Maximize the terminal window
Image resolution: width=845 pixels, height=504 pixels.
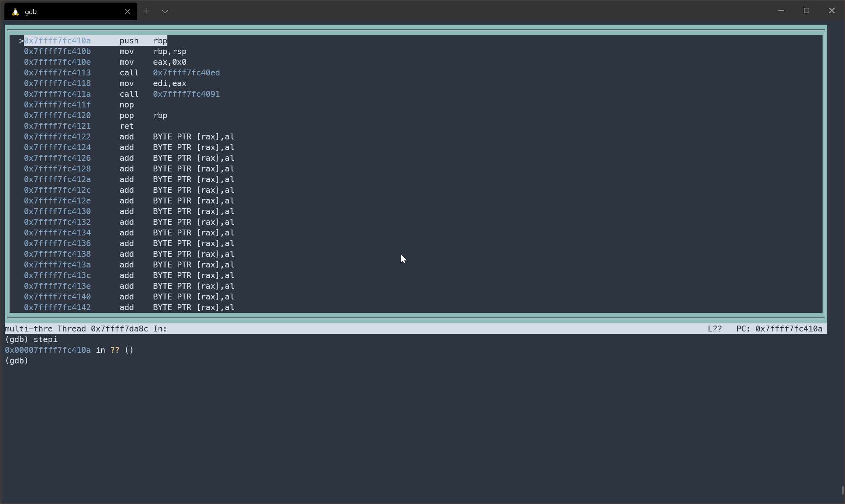pyautogui.click(x=806, y=11)
